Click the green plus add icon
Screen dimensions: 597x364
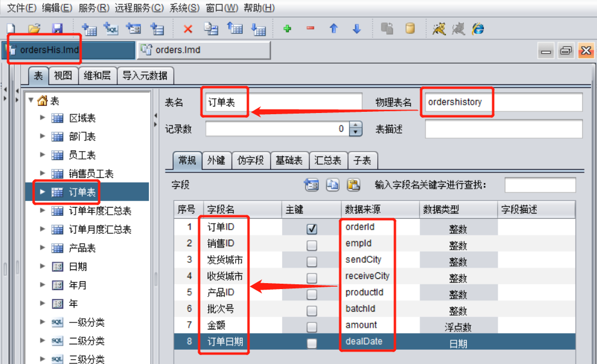287,29
